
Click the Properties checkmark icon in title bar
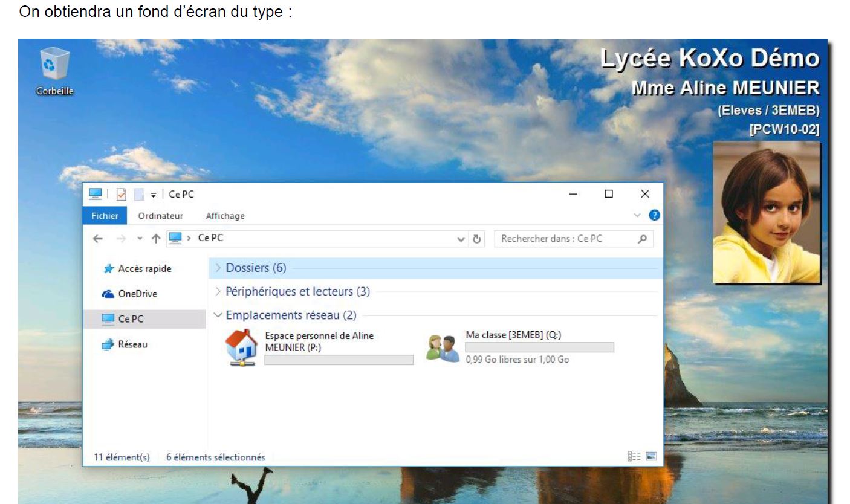pos(121,194)
